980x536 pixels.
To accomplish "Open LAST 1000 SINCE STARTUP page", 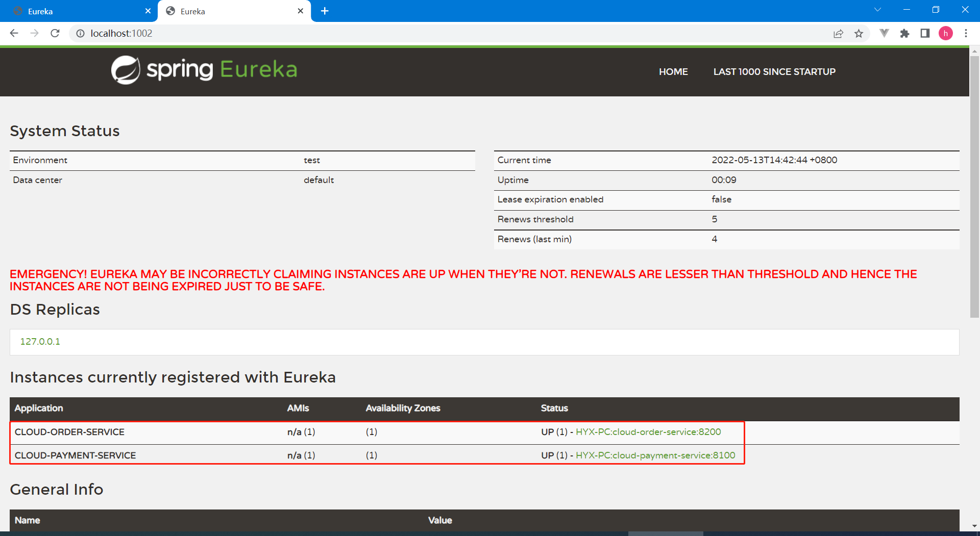I will (x=774, y=72).
